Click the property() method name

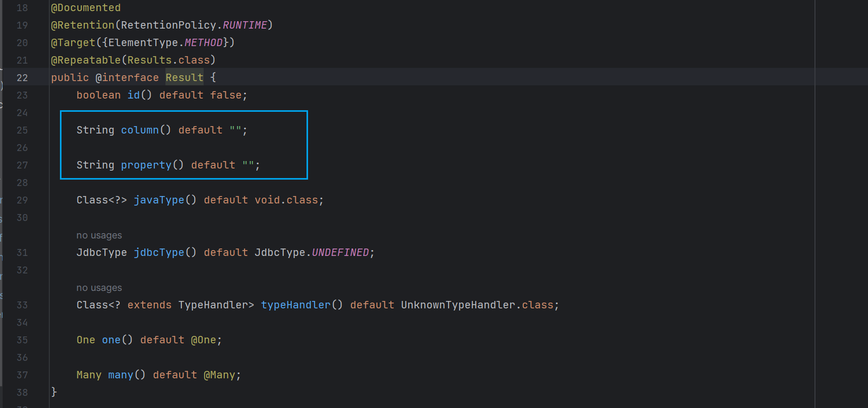(x=146, y=165)
